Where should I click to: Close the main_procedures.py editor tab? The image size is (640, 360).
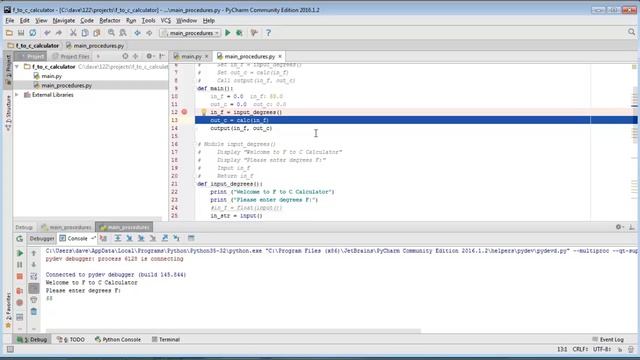[280, 56]
